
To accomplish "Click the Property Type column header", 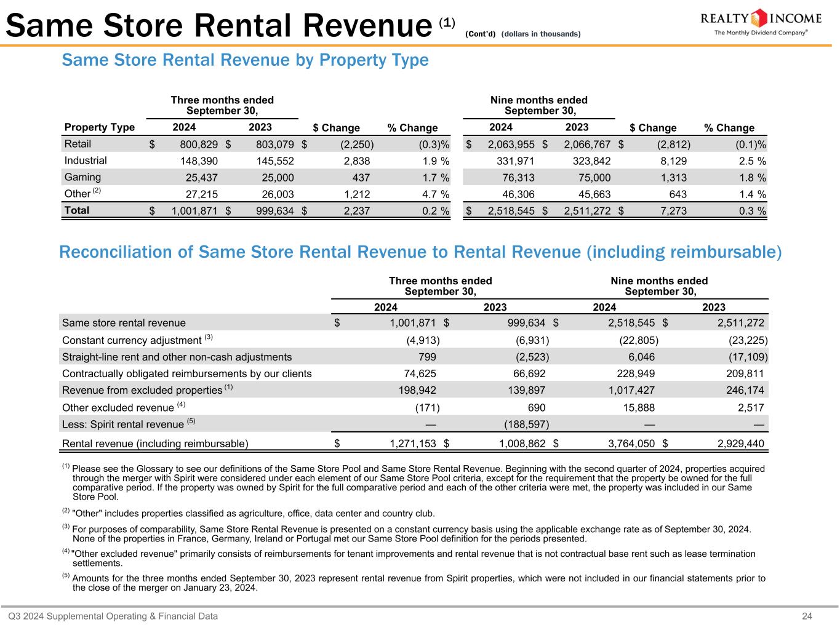I will click(x=99, y=127).
